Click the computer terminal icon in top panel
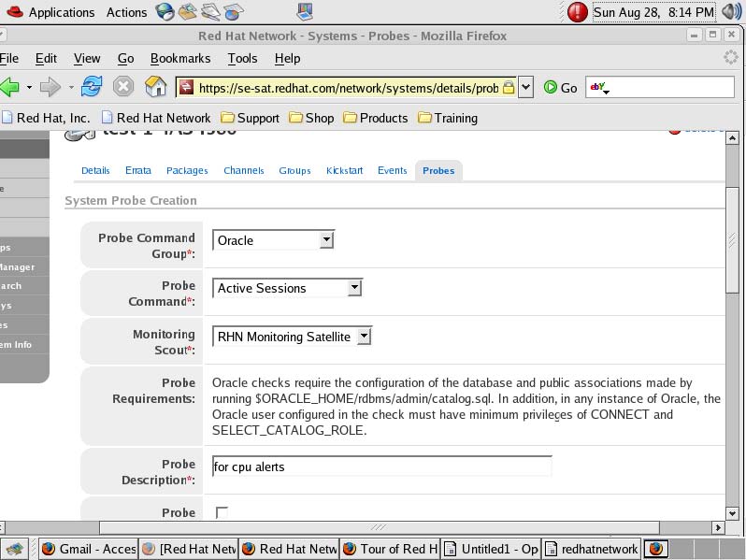Screen dimensions: 746x560 point(305,11)
